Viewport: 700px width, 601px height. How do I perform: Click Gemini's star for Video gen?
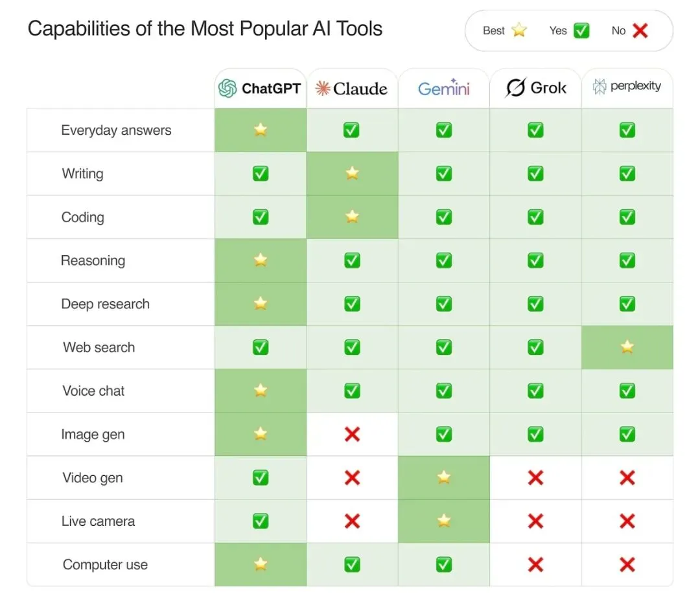pos(444,478)
